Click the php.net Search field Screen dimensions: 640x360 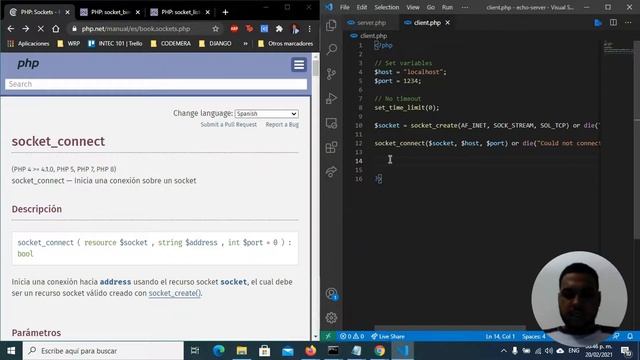coord(156,84)
